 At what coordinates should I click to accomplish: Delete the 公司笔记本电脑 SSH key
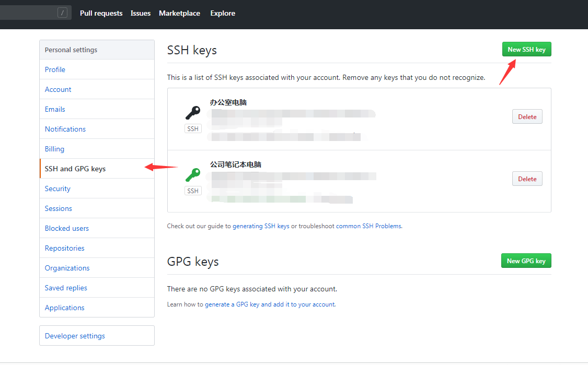point(527,179)
